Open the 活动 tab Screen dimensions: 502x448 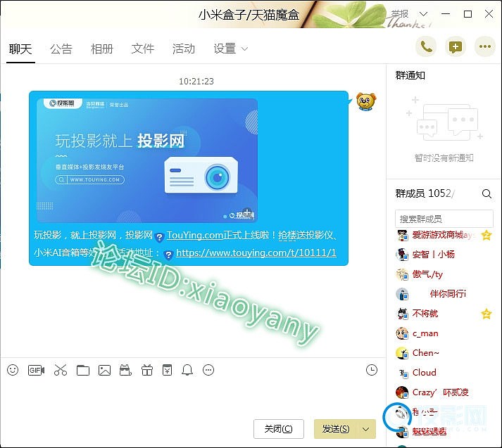tap(184, 49)
